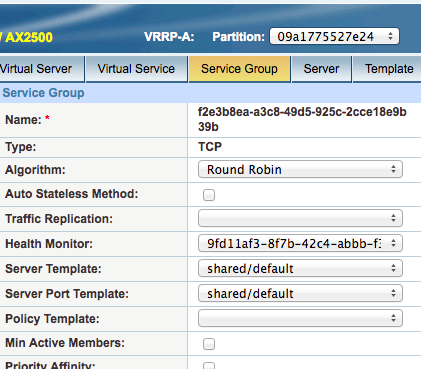Click the Auto Stateless Method label
Screen dimensions: 421x369
click(72, 194)
